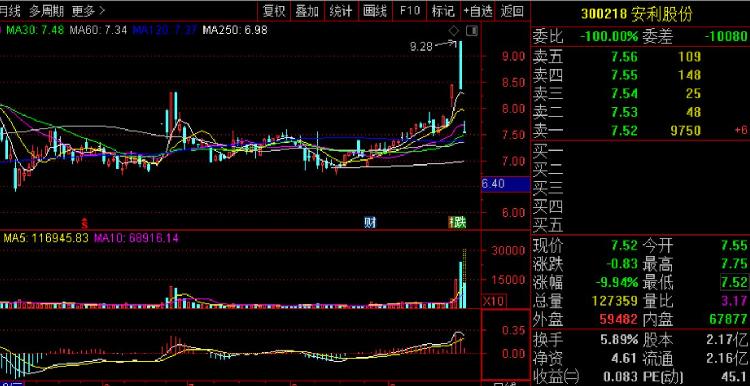Viewport: 750px width, 386px height.
Task: Click the 换手 5.89% turnover rate
Action: (619, 341)
